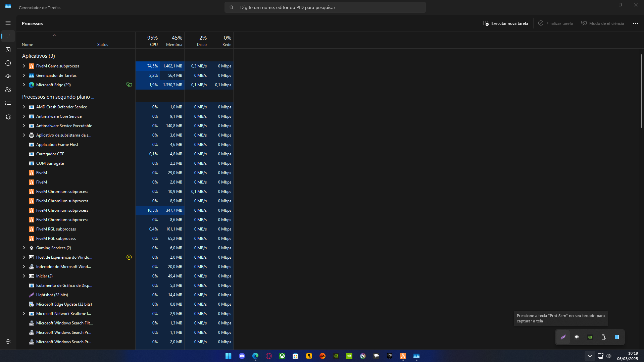Open Microsoft Store from the taskbar

tap(296, 356)
